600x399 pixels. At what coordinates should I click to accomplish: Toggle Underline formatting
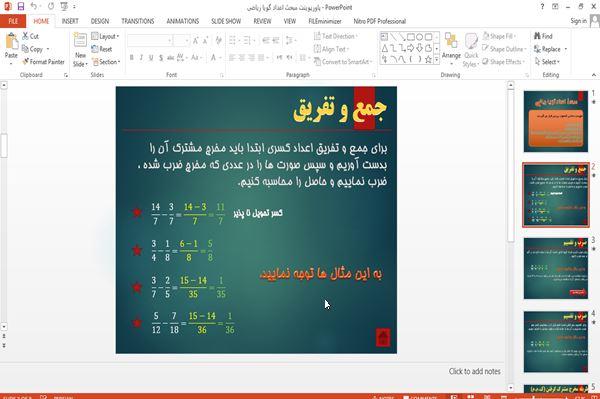click(151, 58)
